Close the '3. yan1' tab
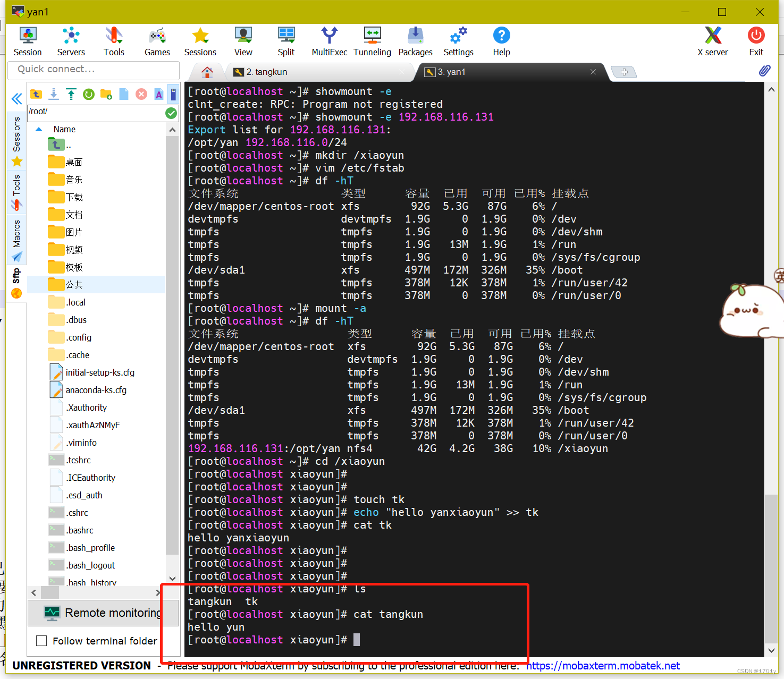 point(593,72)
